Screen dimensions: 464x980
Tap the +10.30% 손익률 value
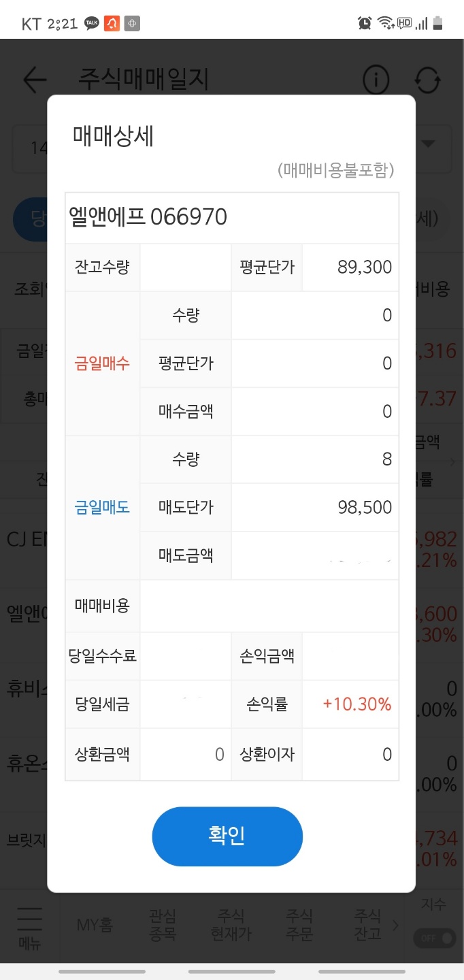click(x=357, y=704)
